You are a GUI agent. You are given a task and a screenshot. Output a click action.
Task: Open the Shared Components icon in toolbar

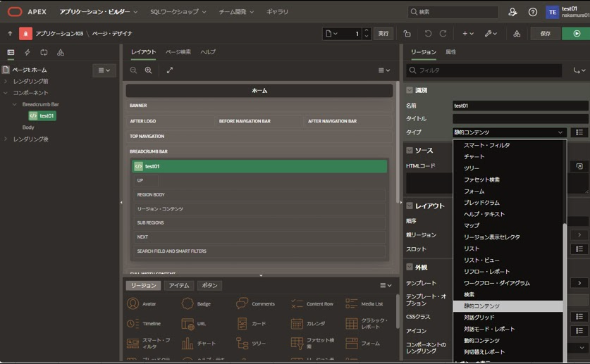517,34
